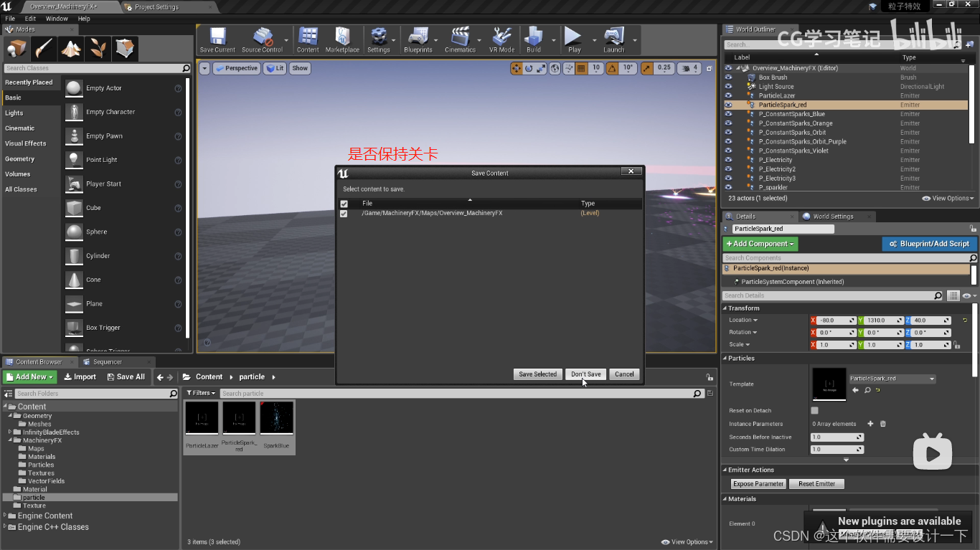Select the Paint mode brush icon
This screenshot has height=550, width=980.
coord(44,49)
